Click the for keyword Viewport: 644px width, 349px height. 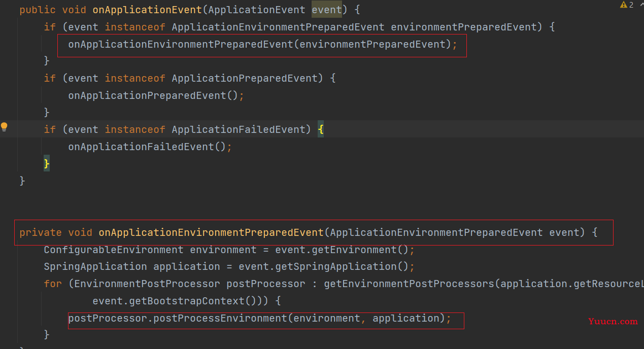click(x=53, y=284)
